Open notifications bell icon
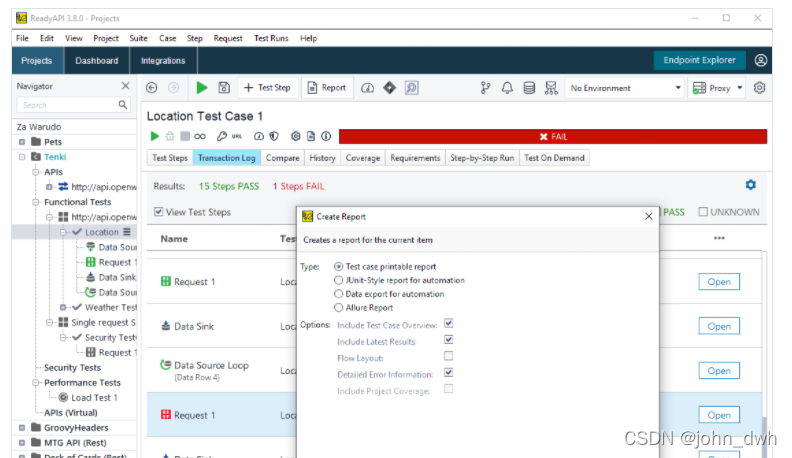Screen dimensions: 792x458 [x=507, y=88]
